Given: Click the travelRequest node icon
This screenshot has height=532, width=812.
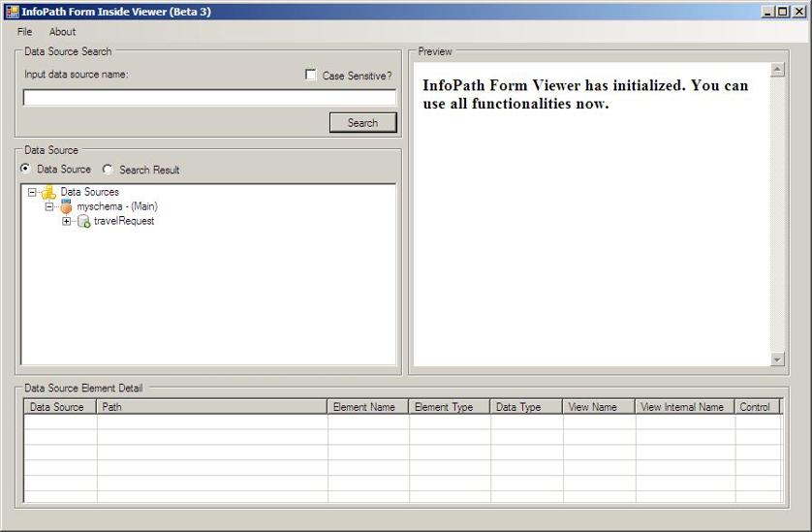Looking at the screenshot, I should 83,221.
